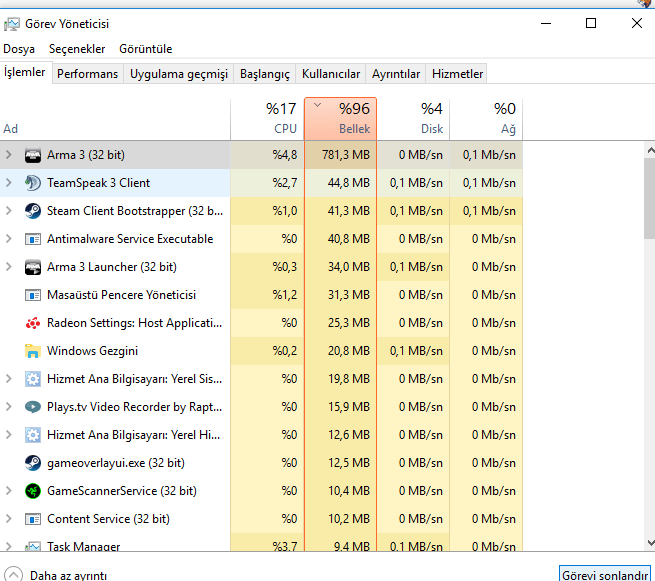655x581 pixels.
Task: Click the gameoverlayui.exe Steam icon
Action: [x=33, y=463]
